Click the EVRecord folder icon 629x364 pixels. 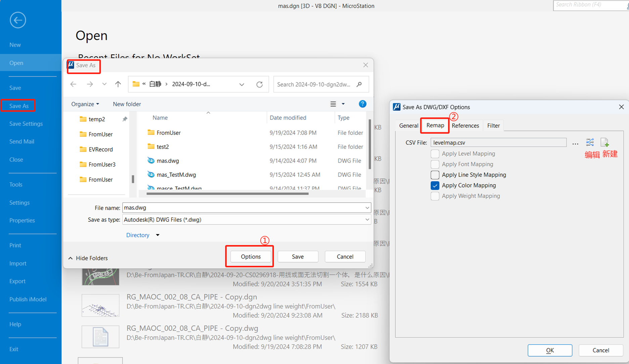coord(83,149)
